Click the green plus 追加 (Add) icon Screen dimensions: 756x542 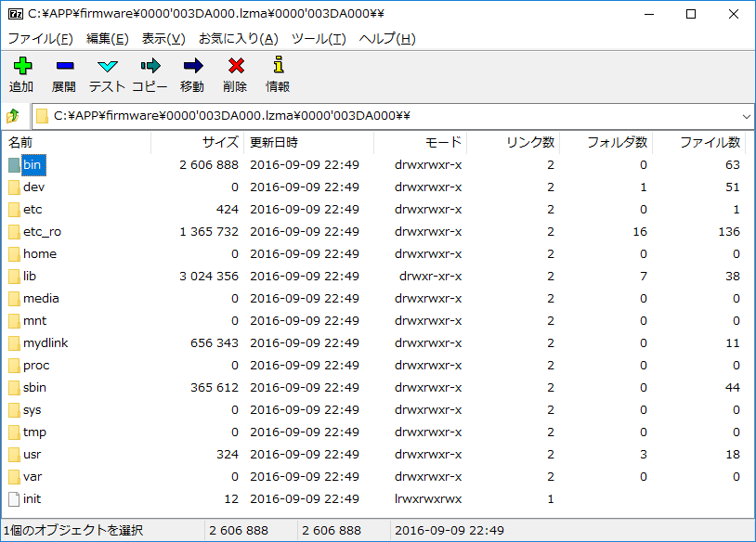pos(22,66)
